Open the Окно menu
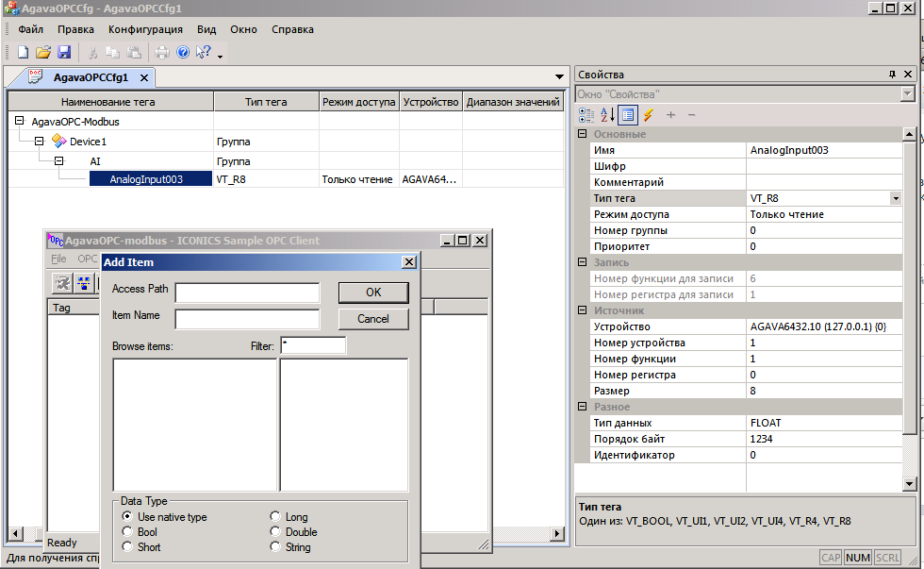Image resolution: width=924 pixels, height=569 pixels. [243, 29]
